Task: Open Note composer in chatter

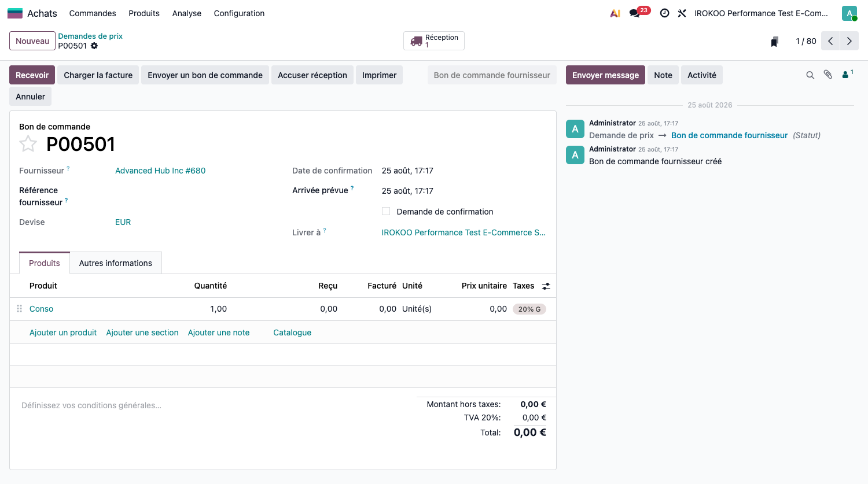Action: pyautogui.click(x=663, y=75)
